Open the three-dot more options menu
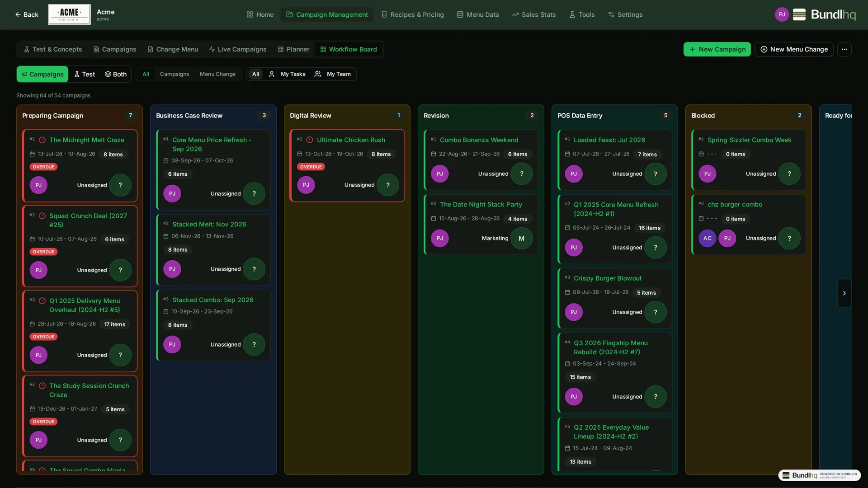The width and height of the screenshot is (868, 488). (844, 49)
